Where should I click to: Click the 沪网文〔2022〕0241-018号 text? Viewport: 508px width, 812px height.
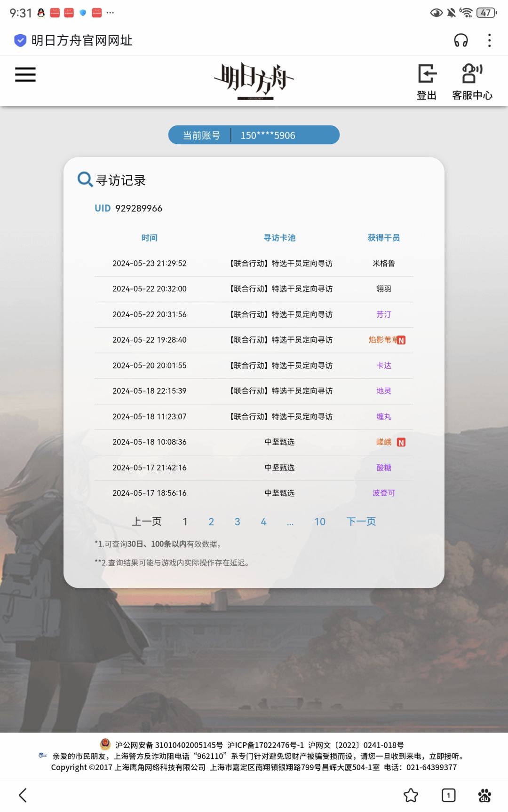pyautogui.click(x=356, y=745)
